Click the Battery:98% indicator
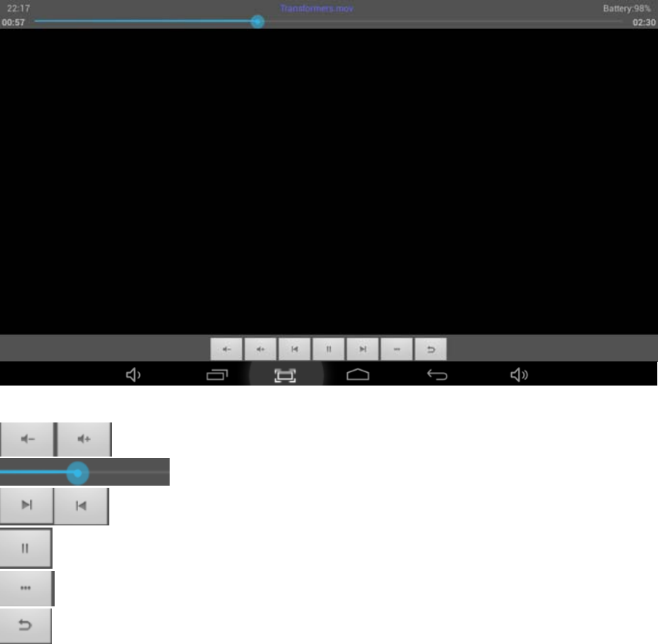 point(627,9)
